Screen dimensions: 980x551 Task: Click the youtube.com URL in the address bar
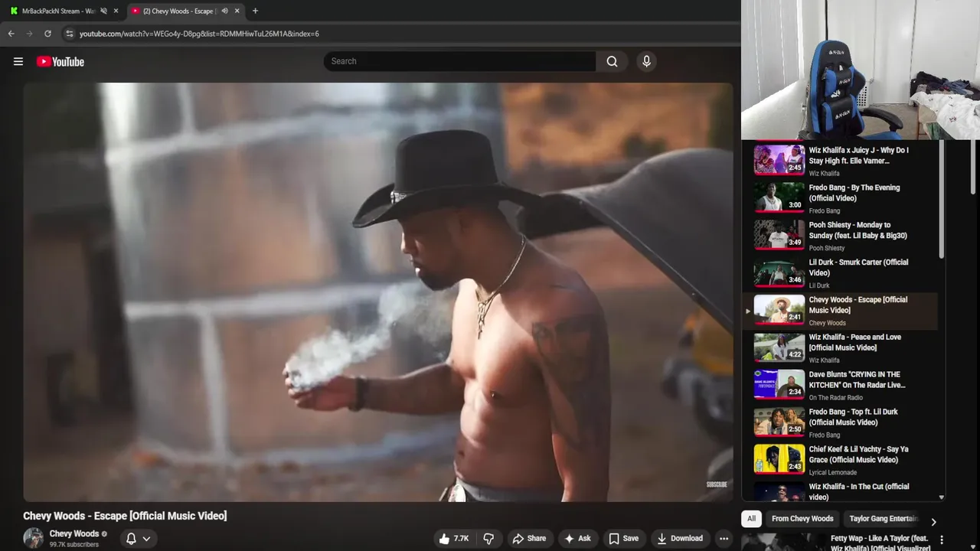tap(199, 34)
